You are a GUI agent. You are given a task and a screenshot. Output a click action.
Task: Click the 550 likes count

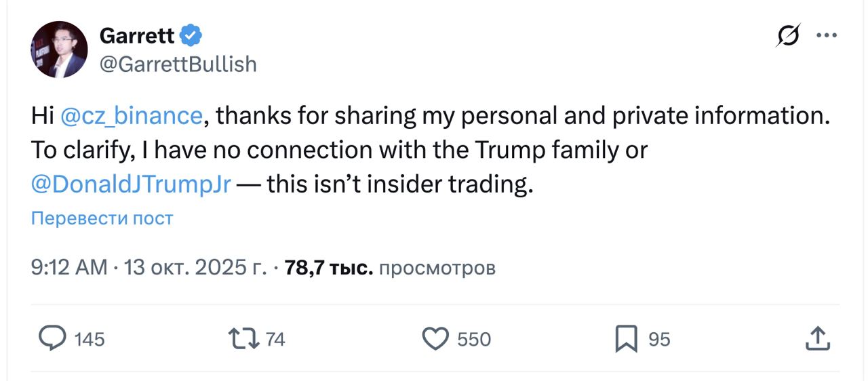coord(474,339)
